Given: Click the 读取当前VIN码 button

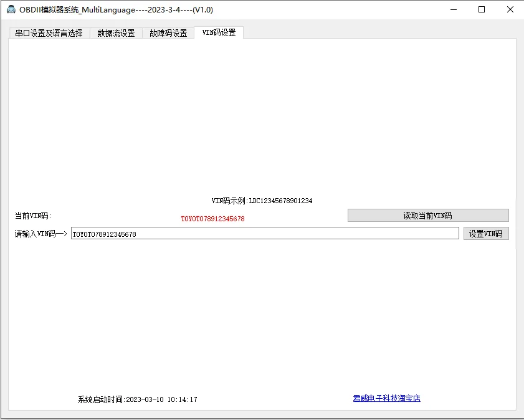Looking at the screenshot, I should point(428,215).
